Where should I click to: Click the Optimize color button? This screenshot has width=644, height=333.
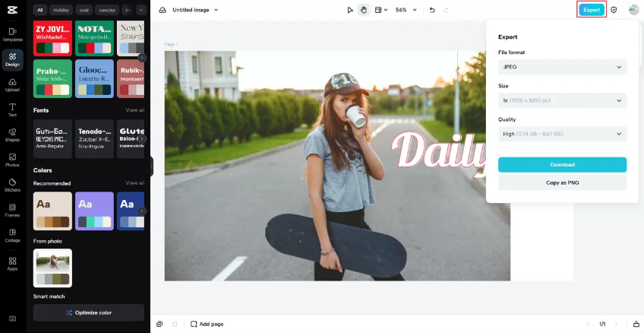click(x=89, y=312)
